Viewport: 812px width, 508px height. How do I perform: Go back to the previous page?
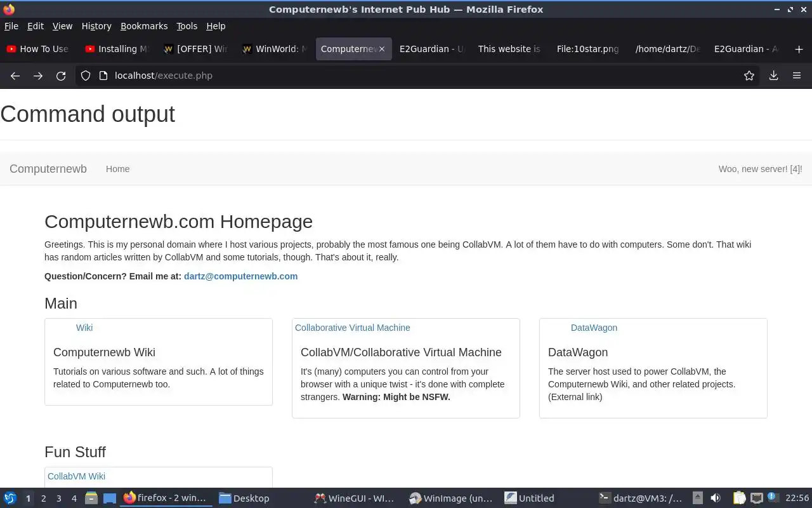click(x=15, y=76)
